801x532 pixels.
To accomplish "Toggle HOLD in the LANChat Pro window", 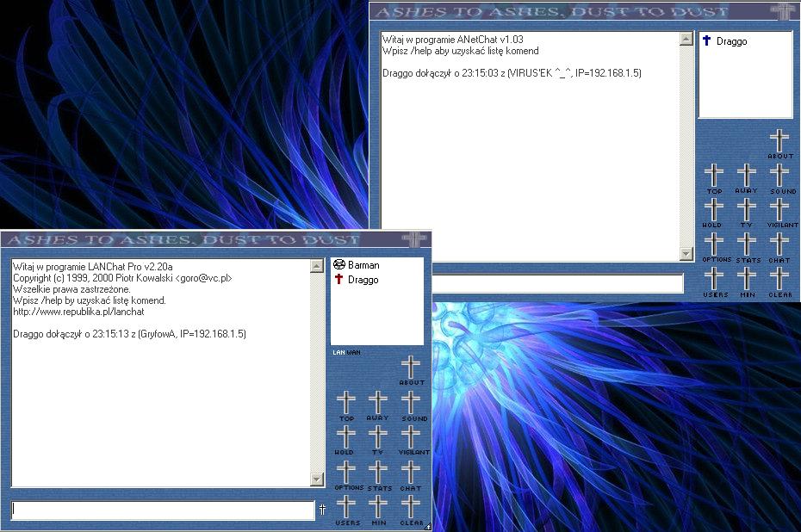I will pyautogui.click(x=346, y=437).
